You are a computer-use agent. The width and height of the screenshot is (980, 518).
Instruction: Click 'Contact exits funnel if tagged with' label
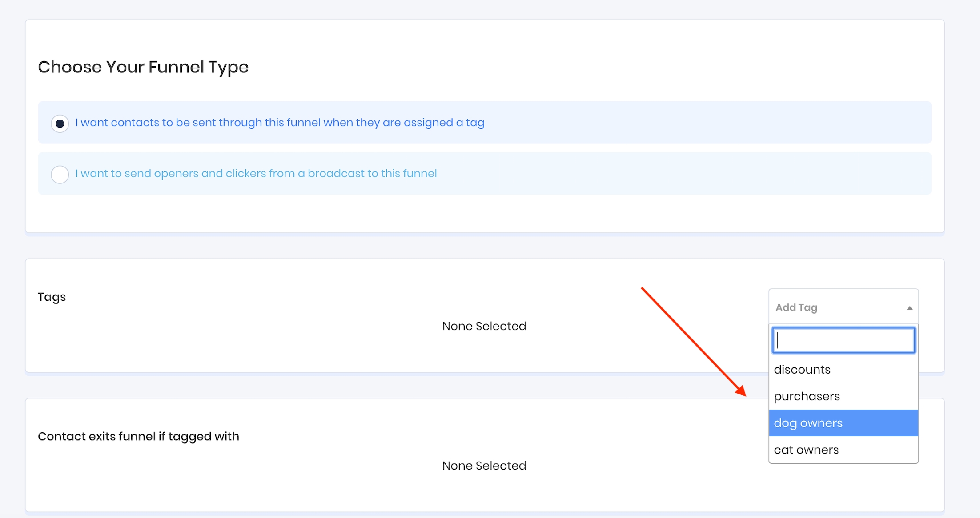138,436
